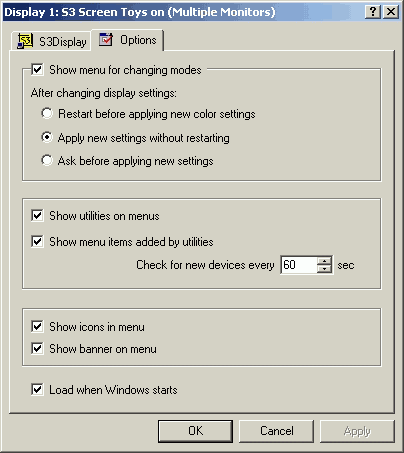
Task: Click the greyed-out Apply button
Action: point(357,431)
